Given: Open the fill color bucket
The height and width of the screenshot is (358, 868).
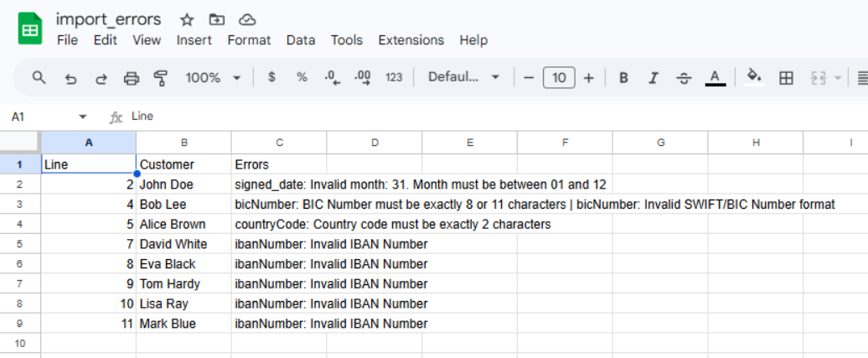Looking at the screenshot, I should [x=754, y=77].
